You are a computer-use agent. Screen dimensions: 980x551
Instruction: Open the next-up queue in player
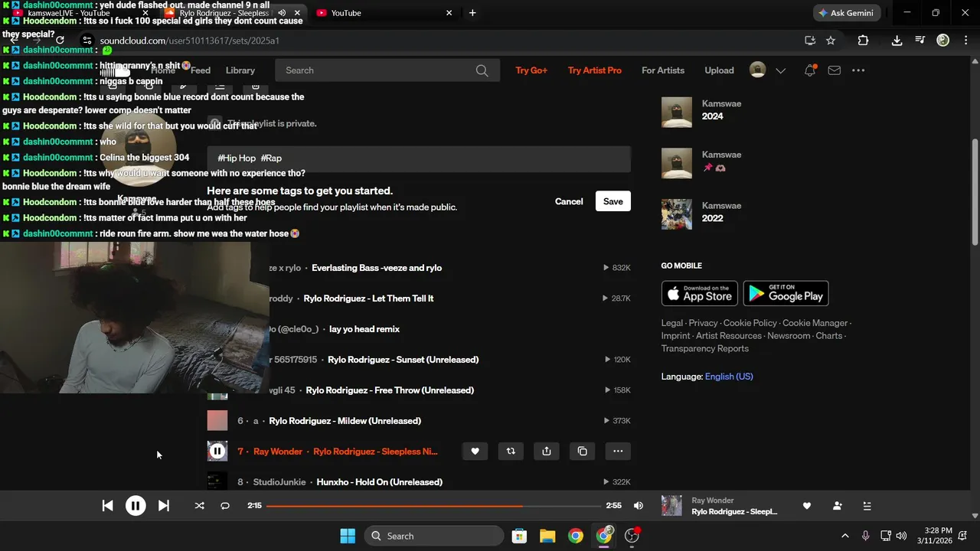[867, 506]
